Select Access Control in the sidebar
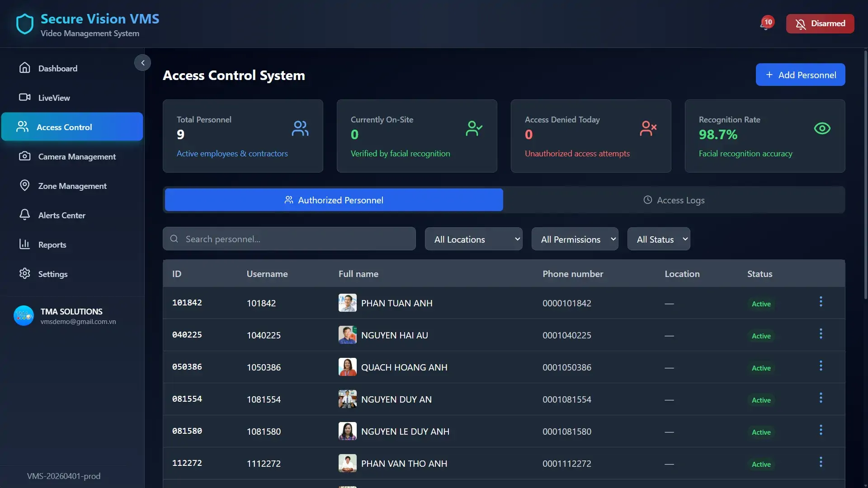The width and height of the screenshot is (868, 488). [x=72, y=127]
